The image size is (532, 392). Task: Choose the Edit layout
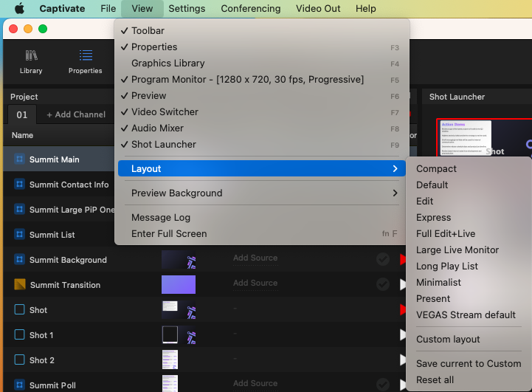469,202
